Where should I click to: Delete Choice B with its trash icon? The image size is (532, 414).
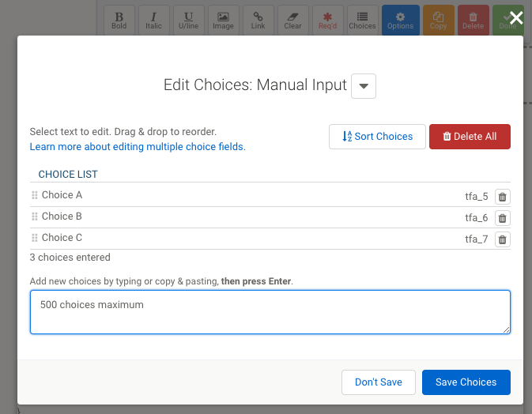coord(503,218)
